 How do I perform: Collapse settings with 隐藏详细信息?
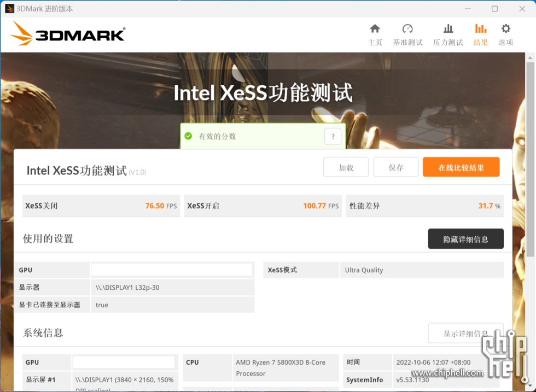click(465, 238)
